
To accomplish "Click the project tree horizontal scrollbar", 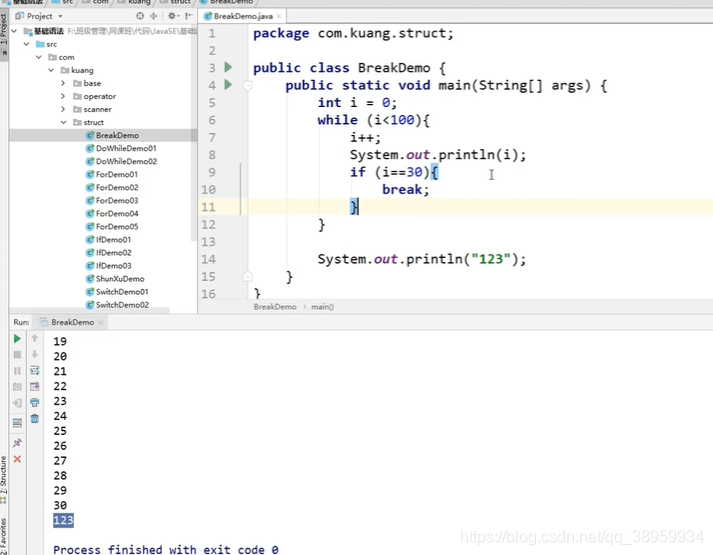I will coord(90,311).
